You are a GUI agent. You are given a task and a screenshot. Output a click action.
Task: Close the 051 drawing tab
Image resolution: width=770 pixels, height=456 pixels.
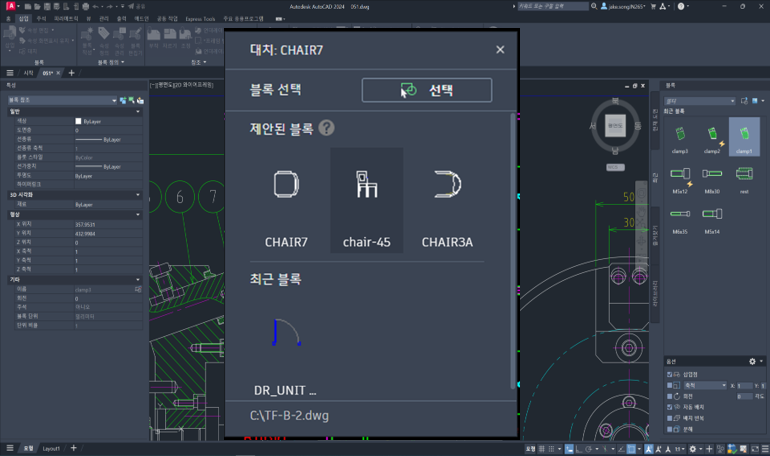(58, 73)
